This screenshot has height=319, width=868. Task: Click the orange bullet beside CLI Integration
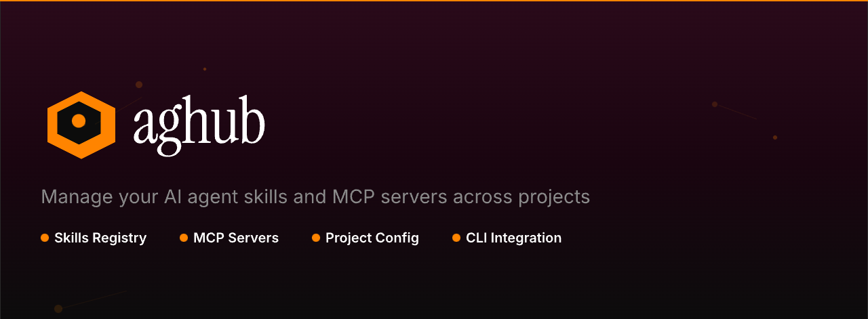[x=456, y=238]
